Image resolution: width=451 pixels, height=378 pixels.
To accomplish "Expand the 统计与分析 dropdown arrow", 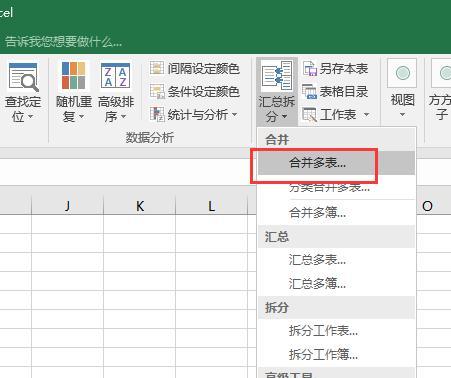I will (x=235, y=115).
